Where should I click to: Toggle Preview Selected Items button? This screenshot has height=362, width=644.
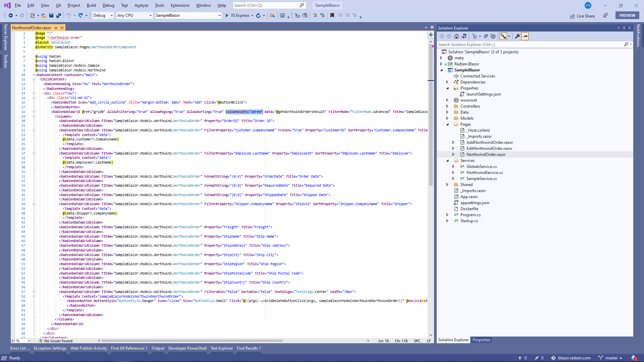pos(525,36)
